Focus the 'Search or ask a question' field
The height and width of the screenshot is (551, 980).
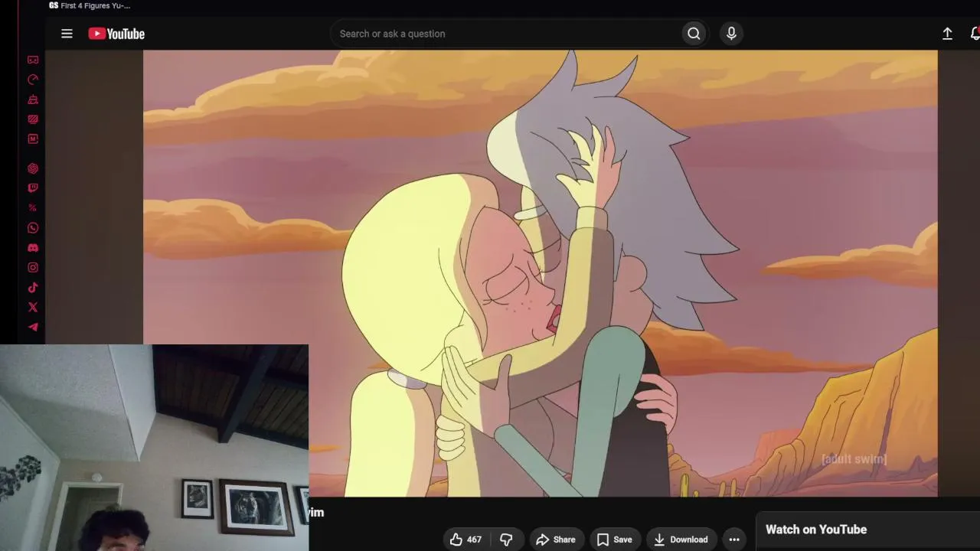tap(505, 34)
